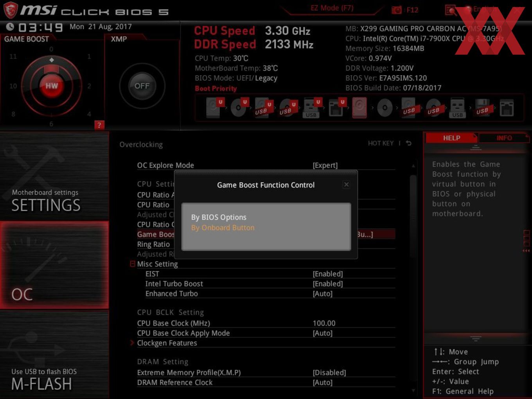
Task: Click the settings list scrollbar thumb
Action: (413, 216)
